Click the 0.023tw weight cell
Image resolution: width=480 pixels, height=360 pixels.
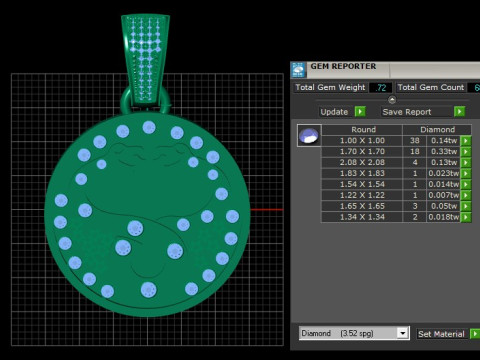tap(444, 173)
